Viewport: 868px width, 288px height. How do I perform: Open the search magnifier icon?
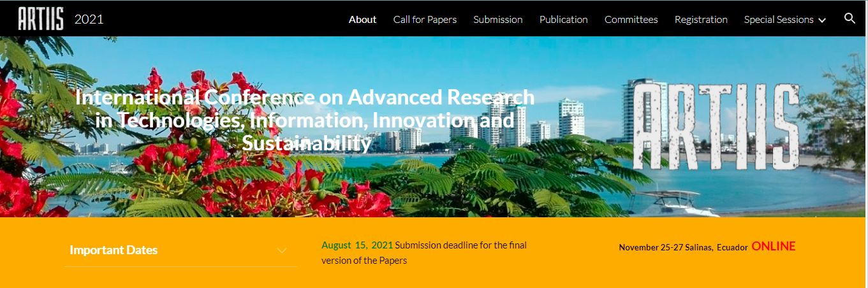[x=850, y=18]
